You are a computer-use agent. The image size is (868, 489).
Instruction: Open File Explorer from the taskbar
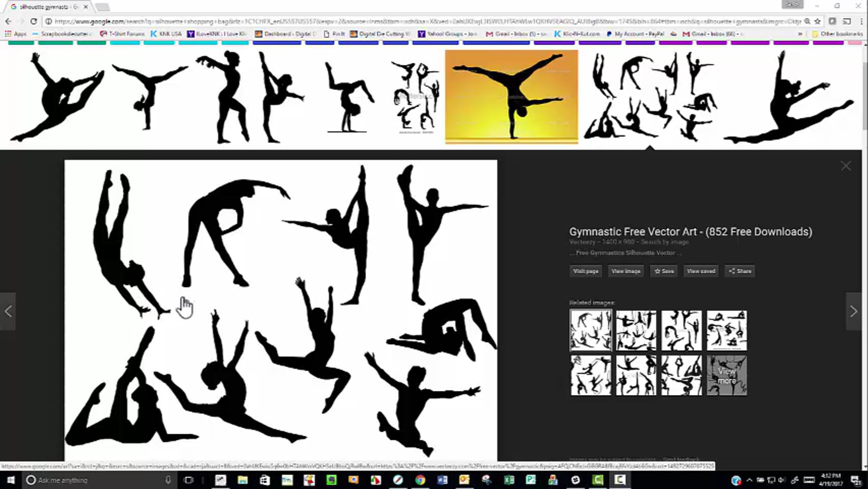(x=242, y=480)
